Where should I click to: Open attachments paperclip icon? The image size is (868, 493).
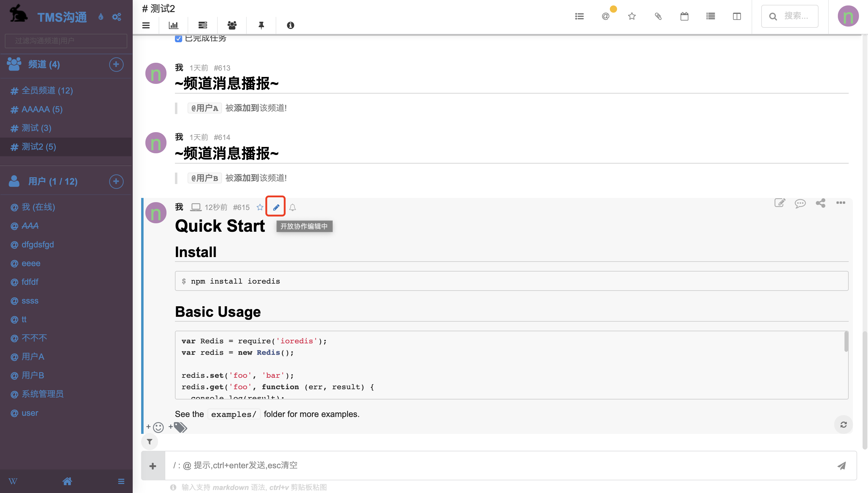(658, 16)
